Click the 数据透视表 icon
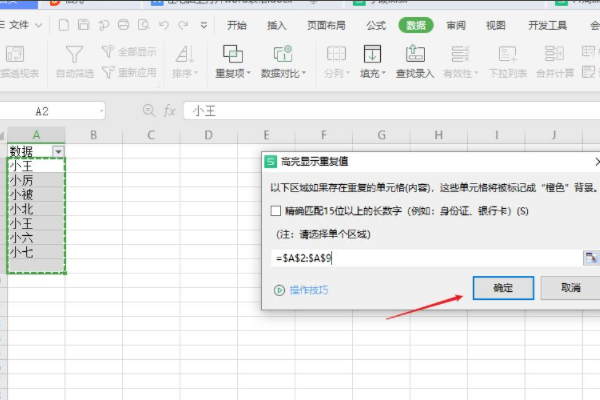600x400 pixels. pos(15,54)
